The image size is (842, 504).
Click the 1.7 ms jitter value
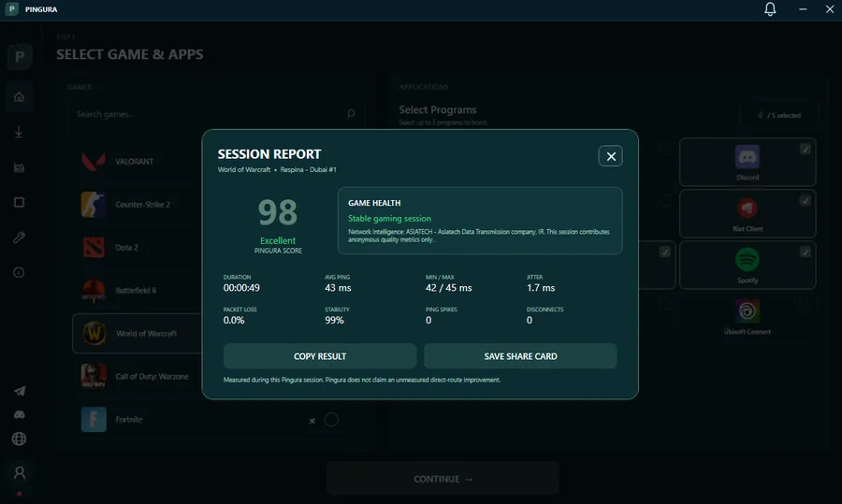tap(541, 288)
